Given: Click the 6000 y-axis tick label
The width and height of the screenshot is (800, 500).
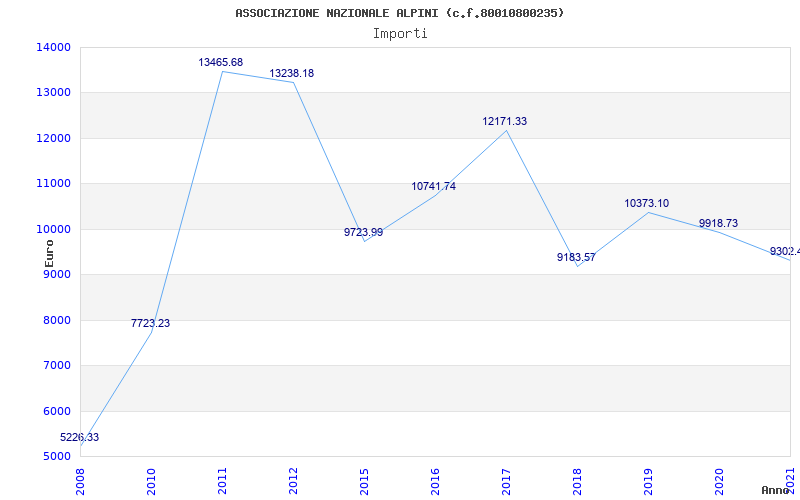Looking at the screenshot, I should (56, 411).
